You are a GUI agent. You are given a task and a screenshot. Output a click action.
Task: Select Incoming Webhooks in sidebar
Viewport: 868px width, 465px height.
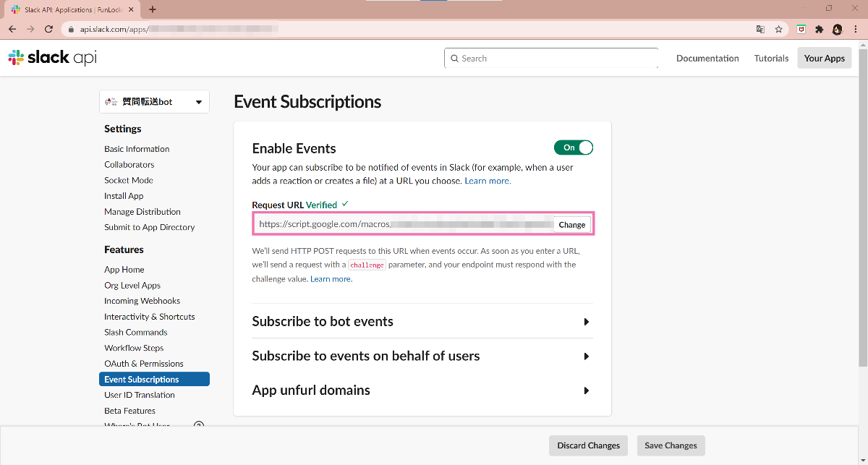142,301
